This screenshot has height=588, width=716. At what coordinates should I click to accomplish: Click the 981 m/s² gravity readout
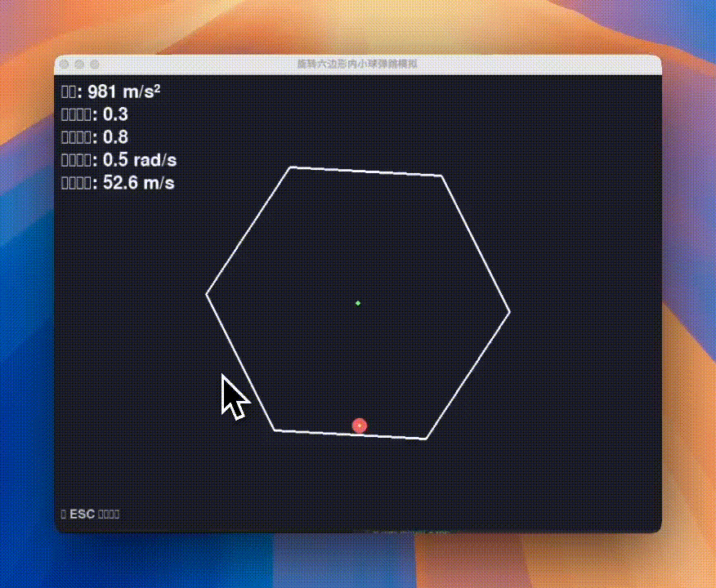click(110, 91)
